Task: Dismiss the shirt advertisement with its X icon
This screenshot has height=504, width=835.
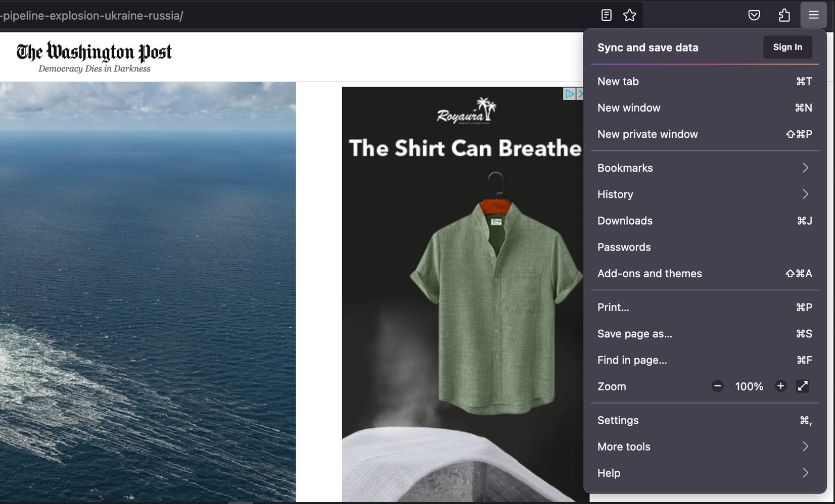Action: click(581, 94)
